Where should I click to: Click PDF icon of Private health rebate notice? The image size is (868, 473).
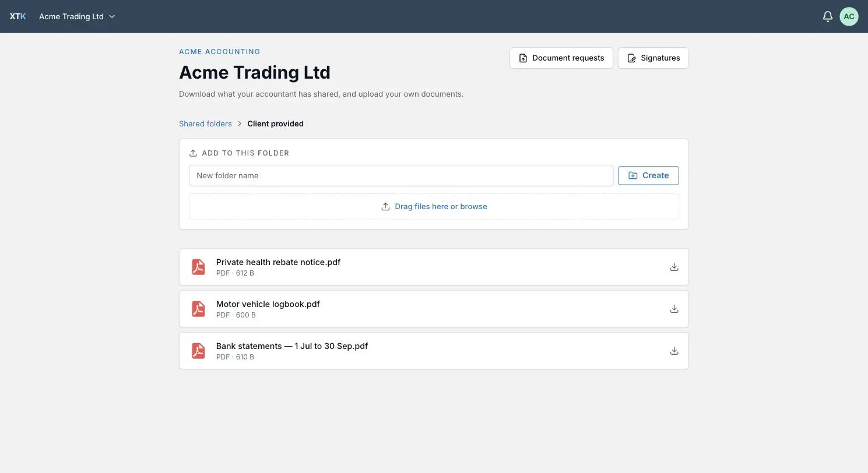[198, 267]
